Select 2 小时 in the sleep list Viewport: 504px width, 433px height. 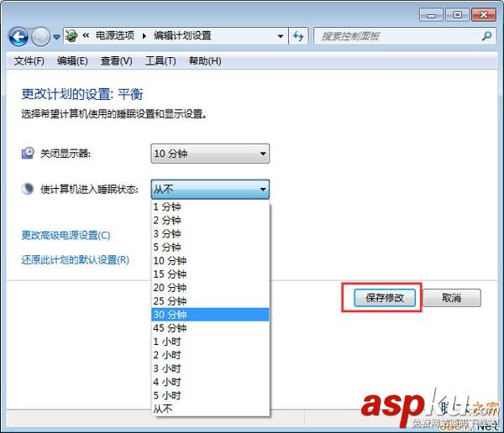pyautogui.click(x=210, y=355)
